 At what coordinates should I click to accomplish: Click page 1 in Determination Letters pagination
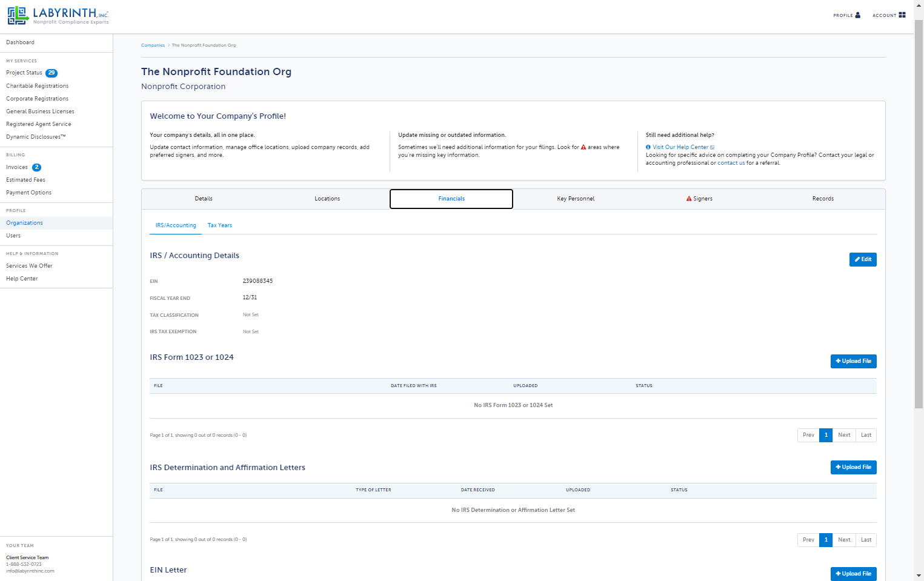click(x=826, y=540)
